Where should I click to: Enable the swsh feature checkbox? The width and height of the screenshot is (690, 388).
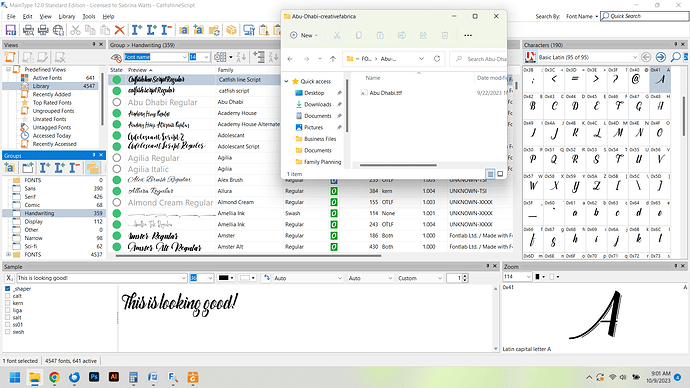pyautogui.click(x=7, y=332)
